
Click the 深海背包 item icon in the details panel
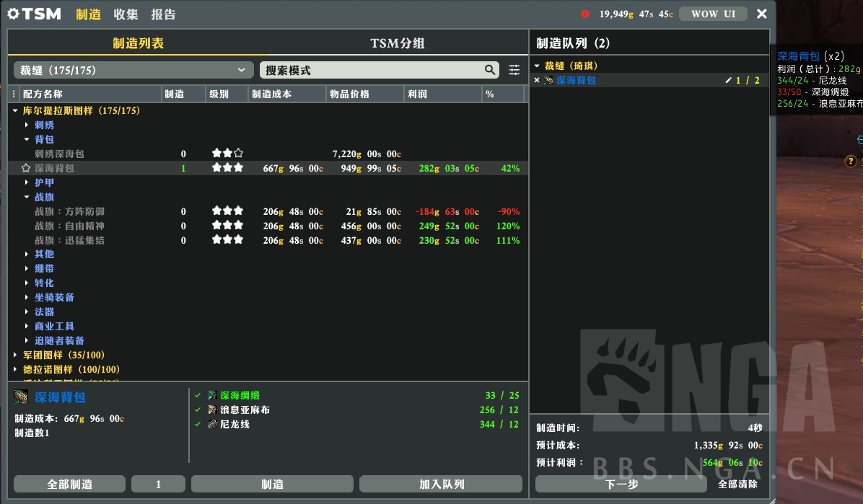[x=19, y=397]
